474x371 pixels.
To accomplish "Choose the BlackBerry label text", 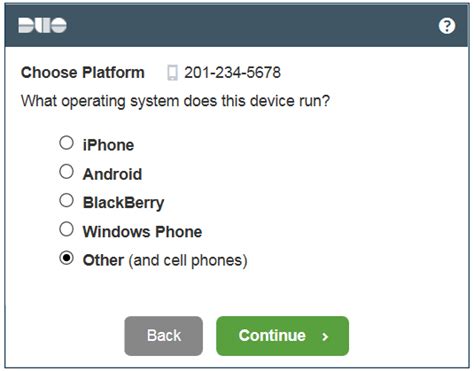I will pos(123,203).
